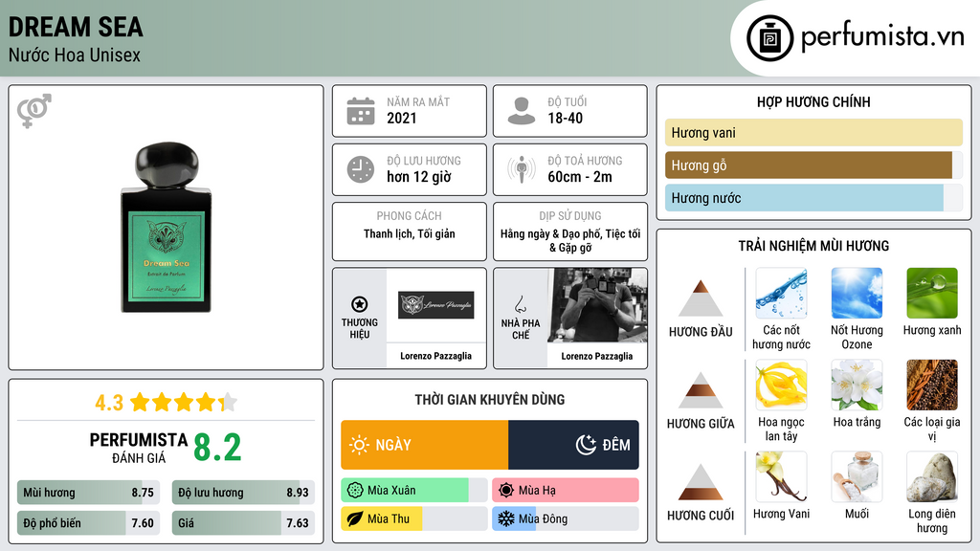Image resolution: width=980 pixels, height=551 pixels.
Task: Click the sillage figure icon beside Độ toả hương
Action: pyautogui.click(x=522, y=169)
